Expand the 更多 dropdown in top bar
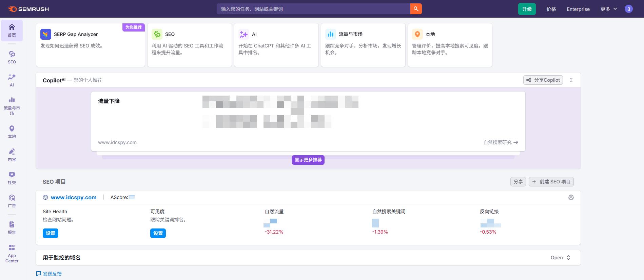Screen dimensions: 644x280 (x=609, y=9)
